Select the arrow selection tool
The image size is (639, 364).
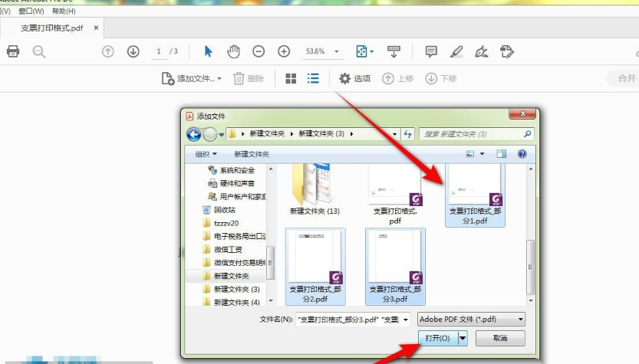click(x=208, y=51)
